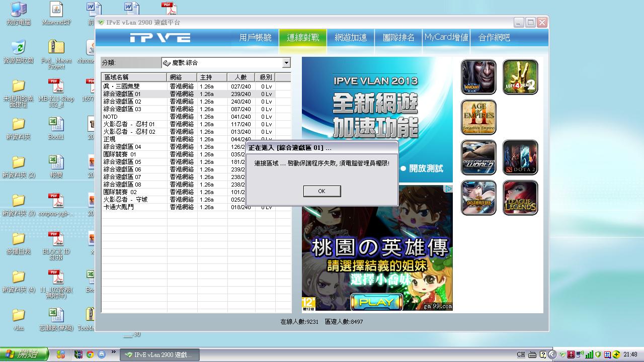Viewport: 644px width, 362px height.
Task: Open the MyCard增值 tab
Action: [x=446, y=38]
